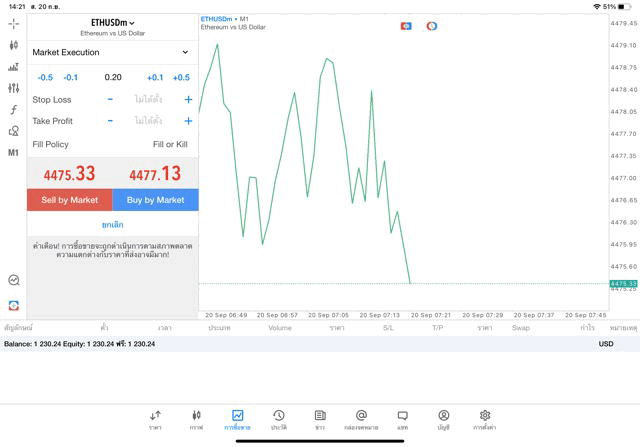Switch to the News tab
This screenshot has width=640, height=447.
[x=320, y=420]
